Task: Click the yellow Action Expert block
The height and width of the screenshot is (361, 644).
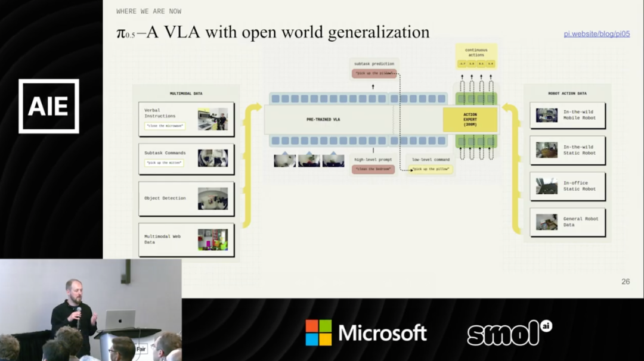Action: 470,120
